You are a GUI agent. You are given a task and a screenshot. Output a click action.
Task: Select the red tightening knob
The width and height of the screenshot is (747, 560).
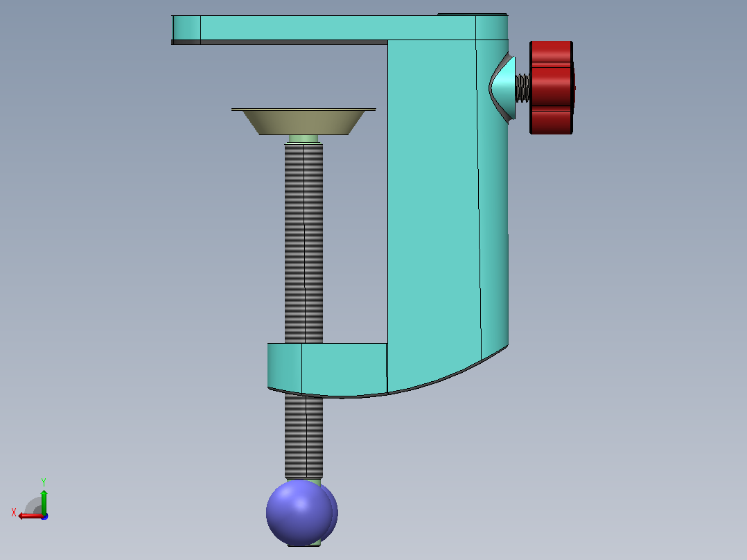pyautogui.click(x=552, y=88)
